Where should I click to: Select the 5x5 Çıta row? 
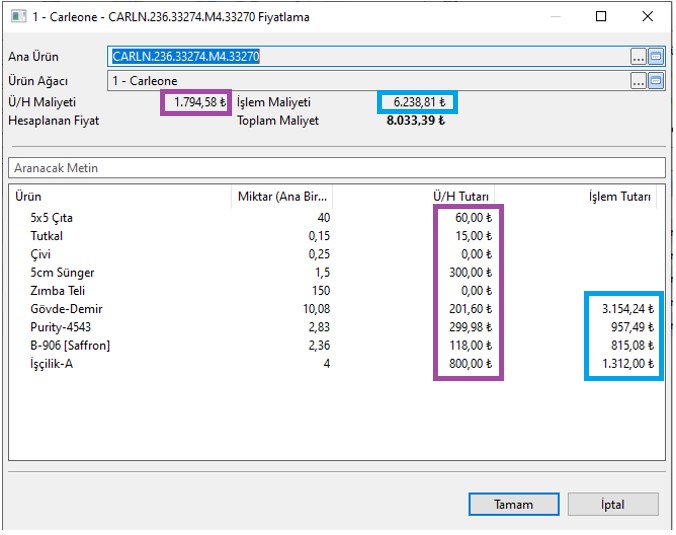point(51,217)
